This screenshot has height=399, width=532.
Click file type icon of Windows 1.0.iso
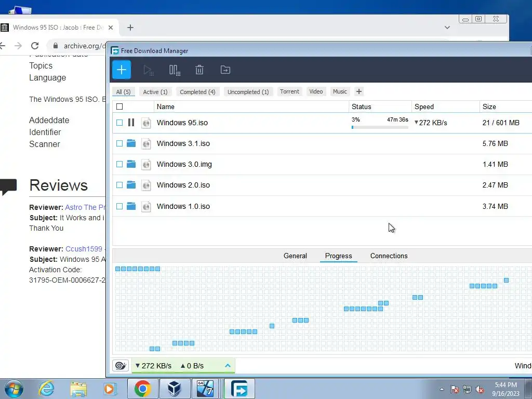point(146,206)
